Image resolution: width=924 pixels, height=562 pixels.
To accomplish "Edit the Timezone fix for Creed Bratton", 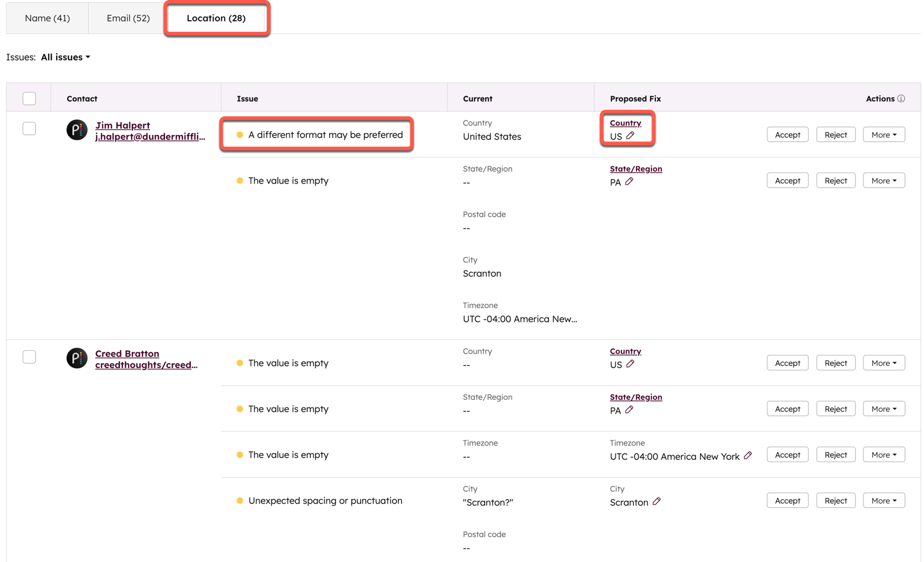I will [x=749, y=456].
